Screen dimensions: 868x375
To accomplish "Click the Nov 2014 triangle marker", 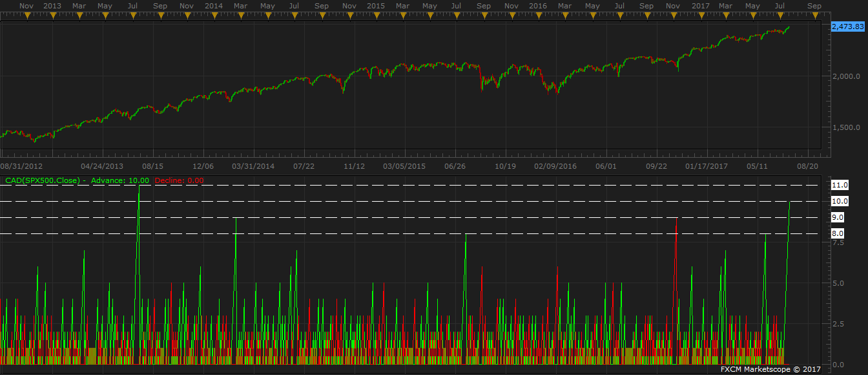I will (x=349, y=16).
